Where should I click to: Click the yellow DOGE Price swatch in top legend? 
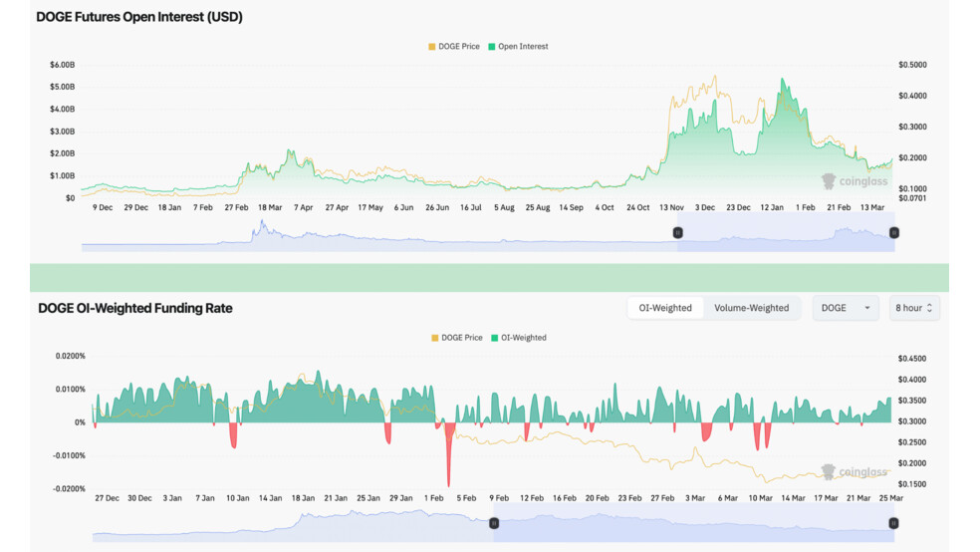(432, 47)
